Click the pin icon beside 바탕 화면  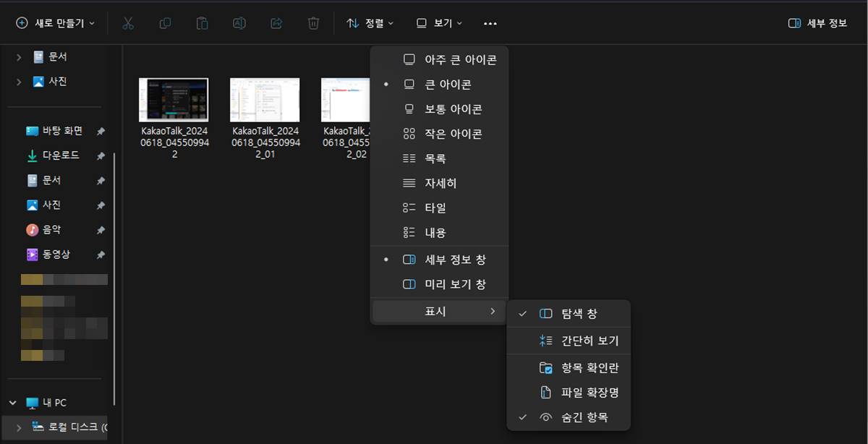point(101,132)
